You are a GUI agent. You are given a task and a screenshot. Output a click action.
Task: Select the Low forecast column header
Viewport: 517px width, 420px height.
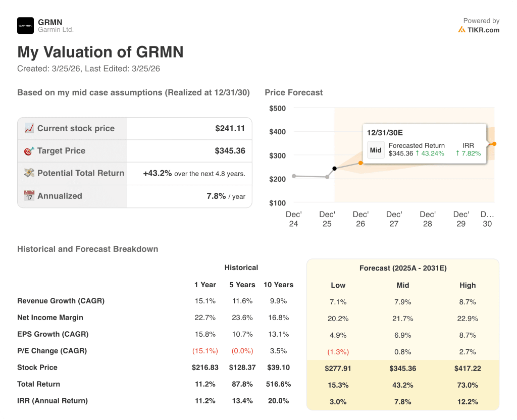(x=338, y=285)
